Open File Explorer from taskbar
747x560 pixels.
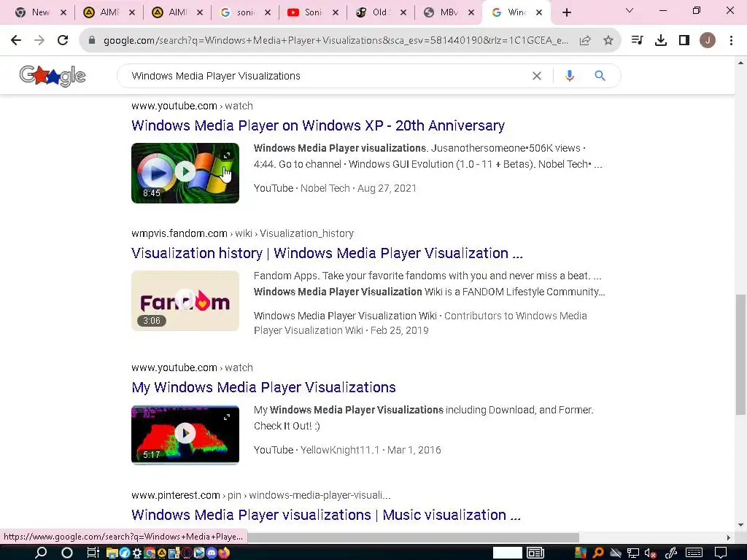[112, 553]
